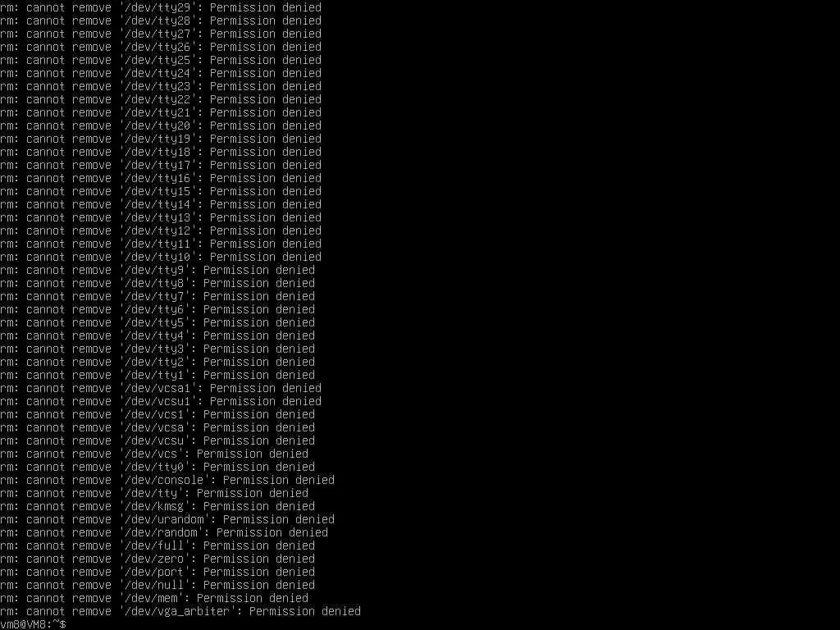Select the '/dev/vcs' permission denied line

tap(154, 454)
